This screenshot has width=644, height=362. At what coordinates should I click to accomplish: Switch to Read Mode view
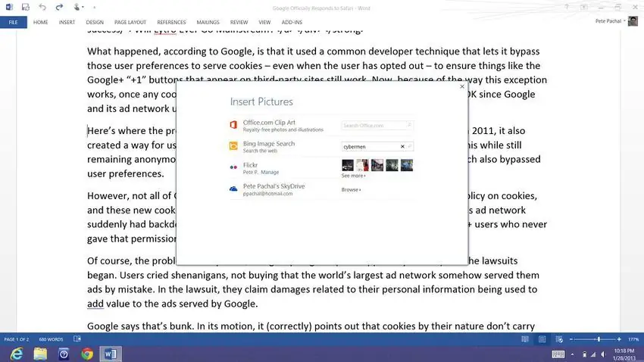(525, 339)
